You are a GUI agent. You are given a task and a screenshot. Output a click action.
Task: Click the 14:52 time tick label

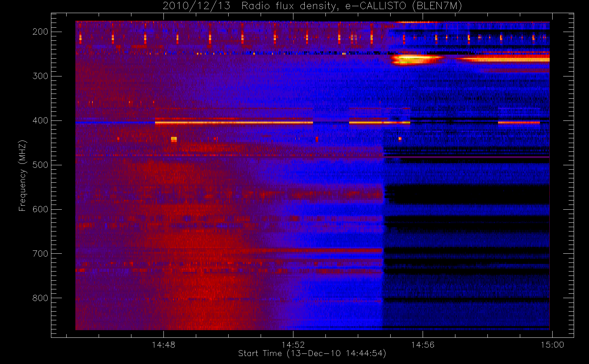tap(293, 345)
